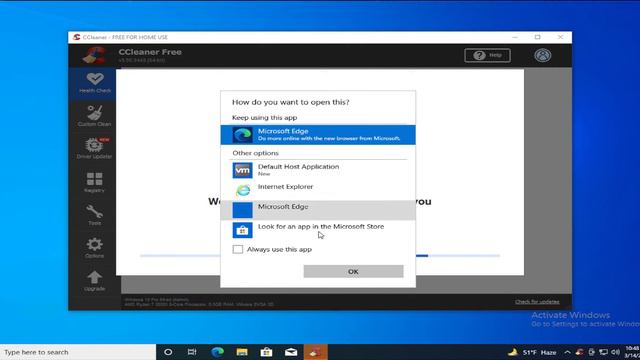Tick the Always use this app checkbox
Image resolution: width=640 pixels, height=360 pixels.
(x=238, y=249)
